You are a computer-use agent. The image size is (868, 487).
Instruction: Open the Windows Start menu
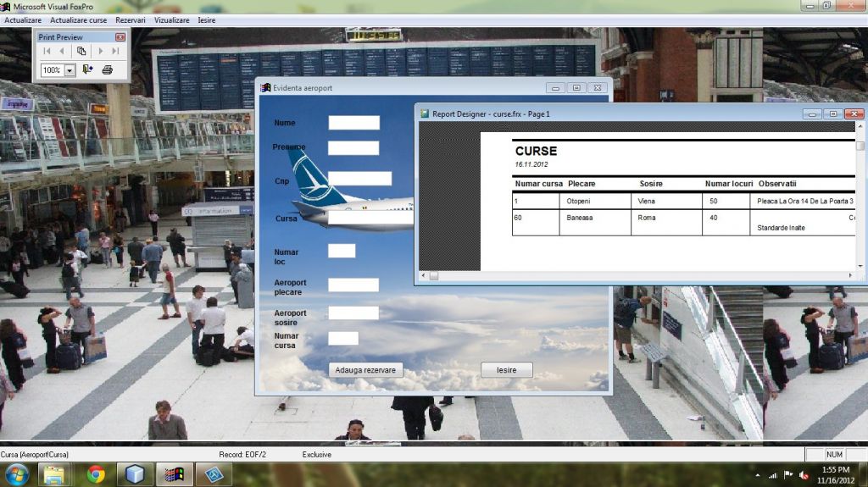[x=16, y=474]
